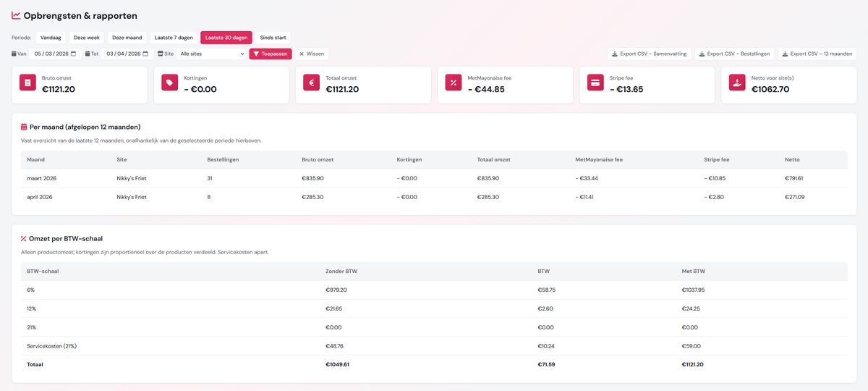The height and width of the screenshot is (391, 868).
Task: Click the maart 2026 month cell
Action: [x=41, y=178]
